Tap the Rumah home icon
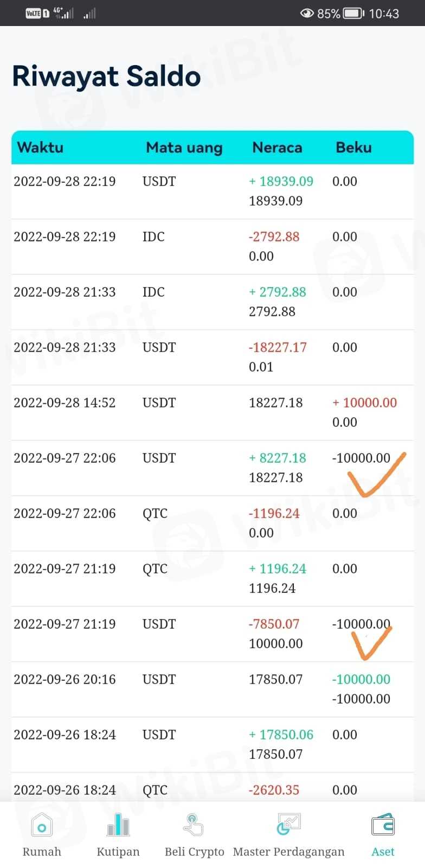The height and width of the screenshot is (868, 425). click(42, 826)
